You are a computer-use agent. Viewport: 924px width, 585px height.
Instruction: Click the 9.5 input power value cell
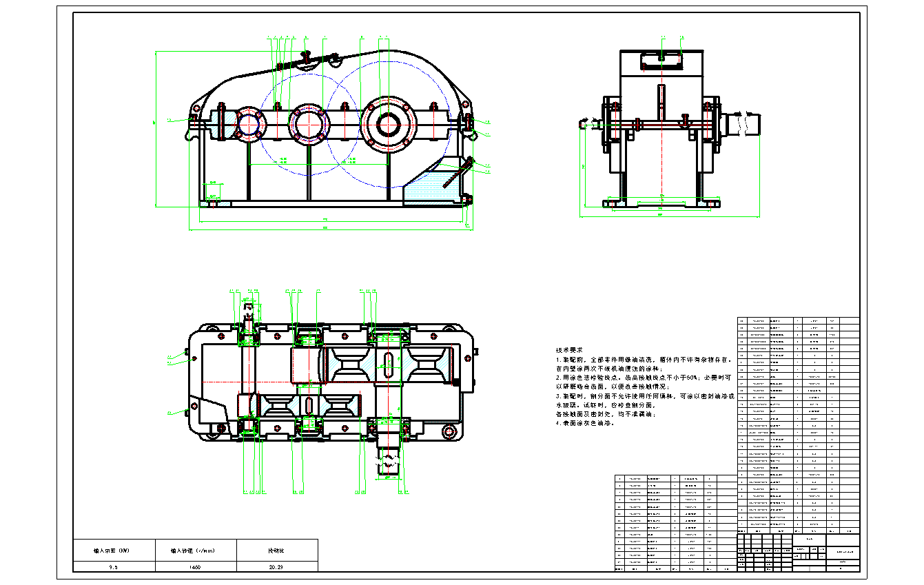pyautogui.click(x=113, y=566)
